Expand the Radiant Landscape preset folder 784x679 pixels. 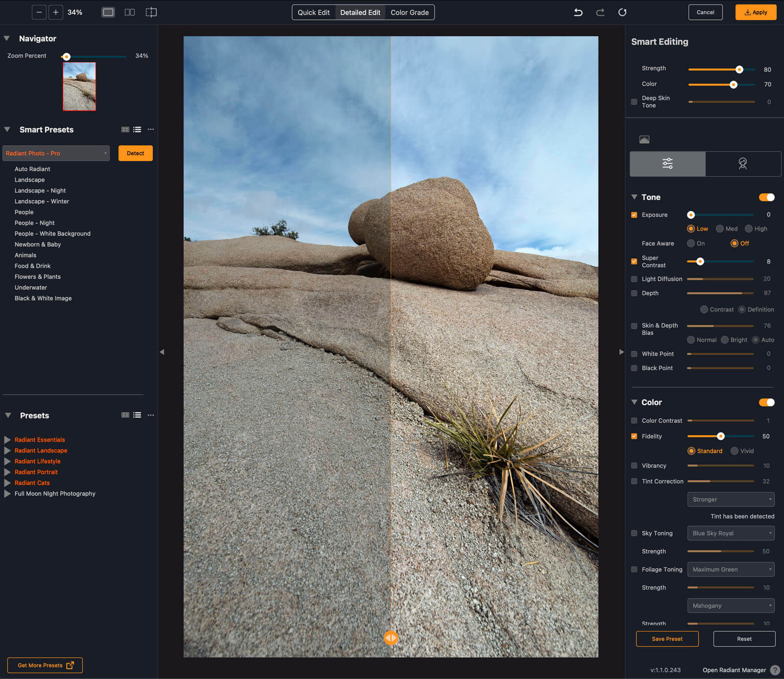7,451
